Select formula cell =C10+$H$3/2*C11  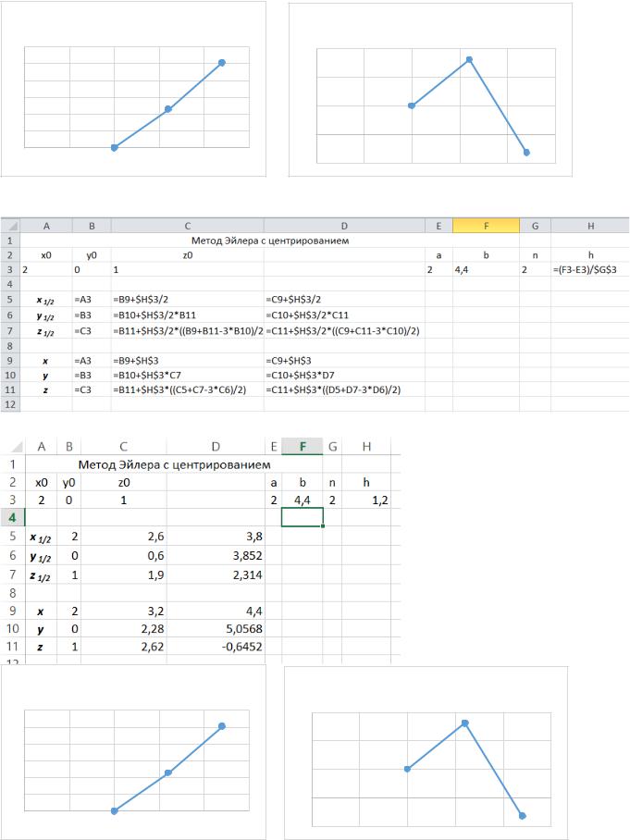click(344, 315)
